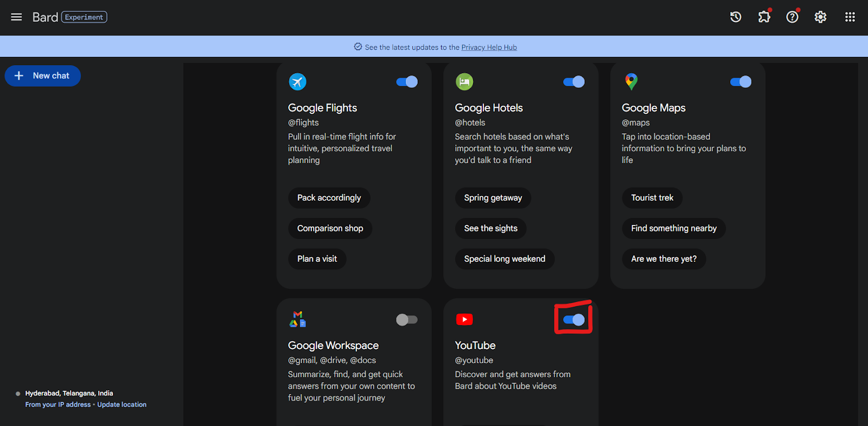
Task: Click the Google Workspace icon
Action: [297, 319]
